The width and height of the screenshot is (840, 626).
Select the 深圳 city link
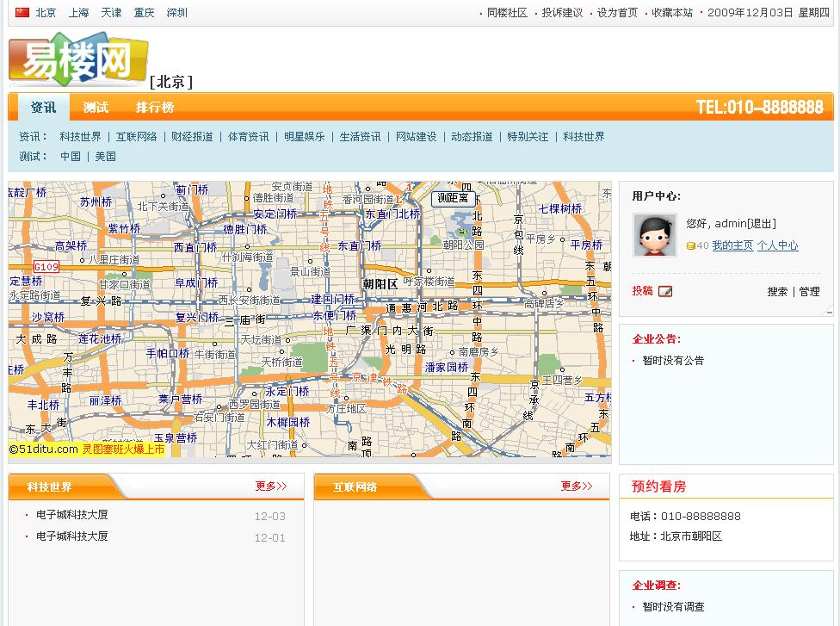[176, 12]
